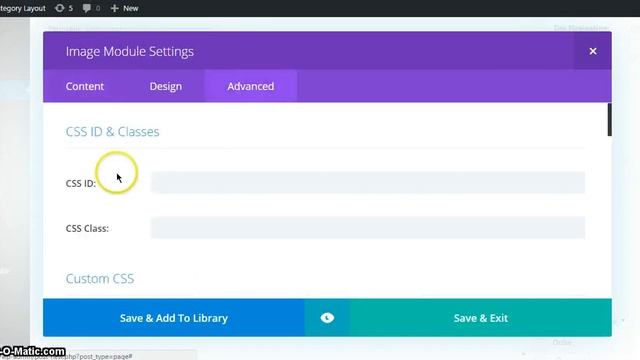
Task: Click the 'tegory Layout' admin bar item
Action: click(23, 8)
